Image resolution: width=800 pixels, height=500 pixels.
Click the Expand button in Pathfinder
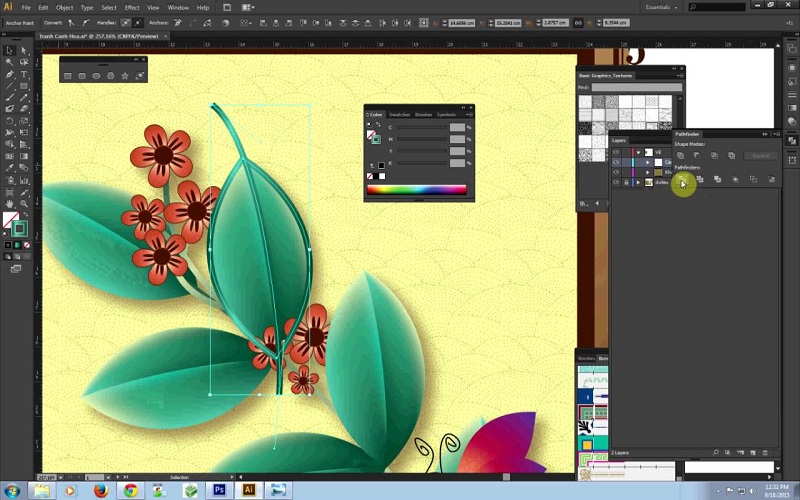[761, 156]
